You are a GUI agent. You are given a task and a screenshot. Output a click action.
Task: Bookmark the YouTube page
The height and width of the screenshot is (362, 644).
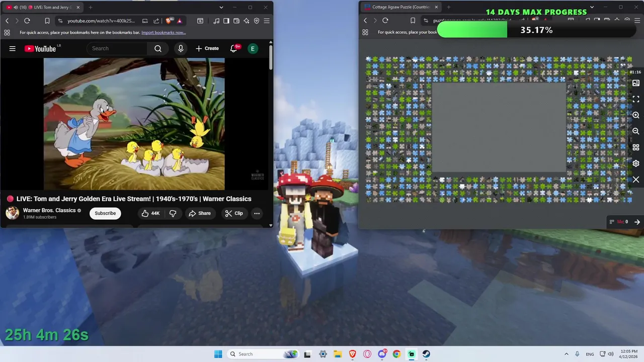click(x=47, y=21)
